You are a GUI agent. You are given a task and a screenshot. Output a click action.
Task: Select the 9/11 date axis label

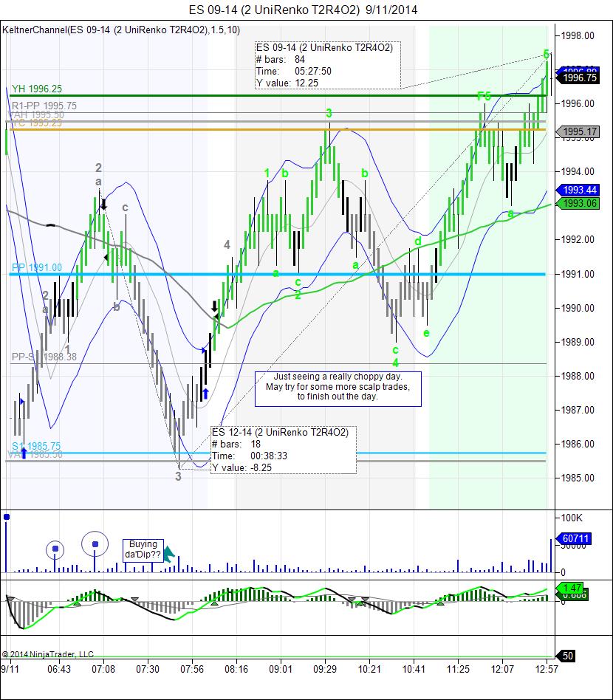[x=10, y=669]
